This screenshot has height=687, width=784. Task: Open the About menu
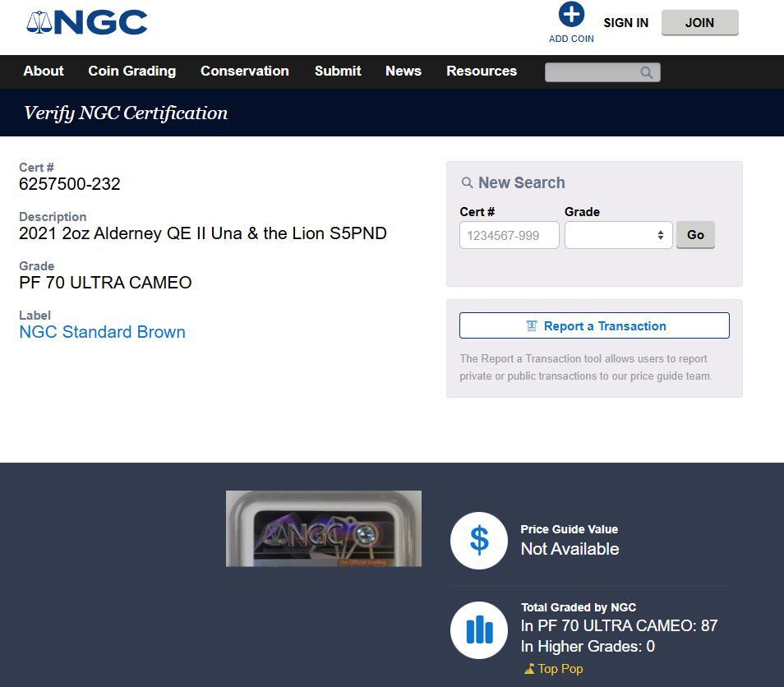(44, 71)
